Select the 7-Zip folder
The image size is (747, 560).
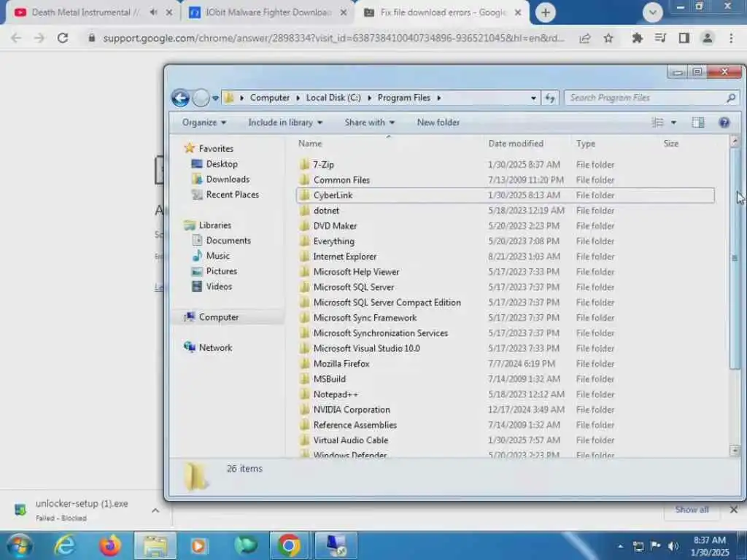click(x=505, y=165)
